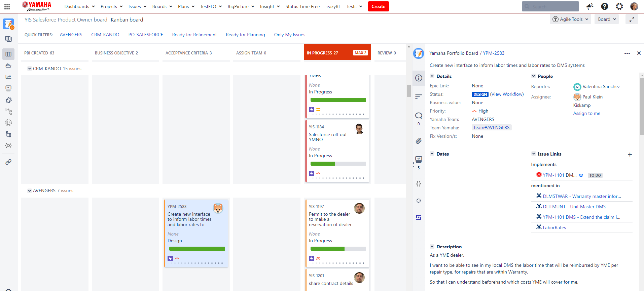
Task: Show issue details info tab icon
Action: [419, 78]
